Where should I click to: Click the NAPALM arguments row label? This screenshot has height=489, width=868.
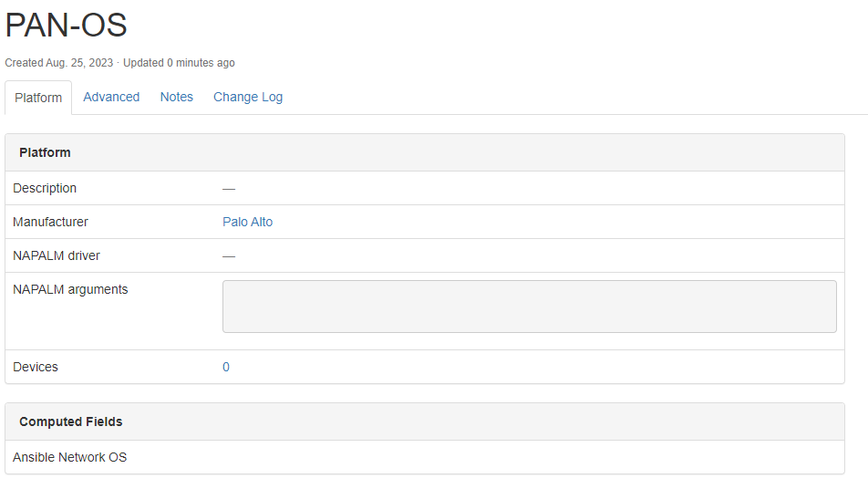[70, 289]
